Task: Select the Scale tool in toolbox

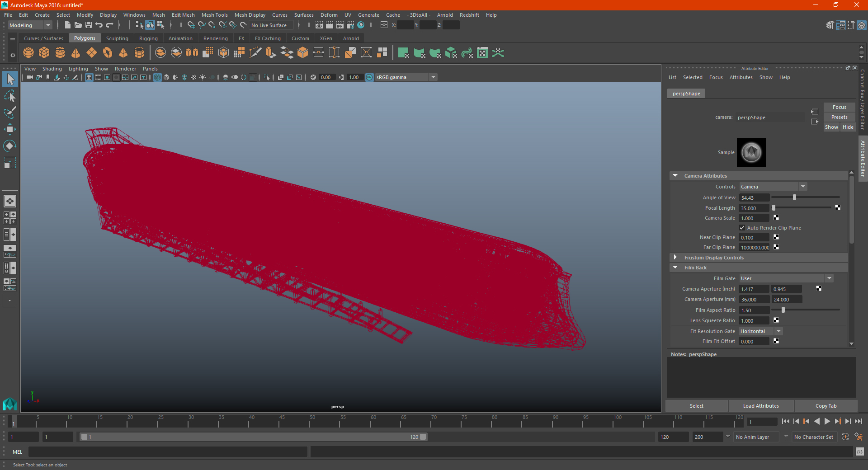Action: pyautogui.click(x=10, y=162)
